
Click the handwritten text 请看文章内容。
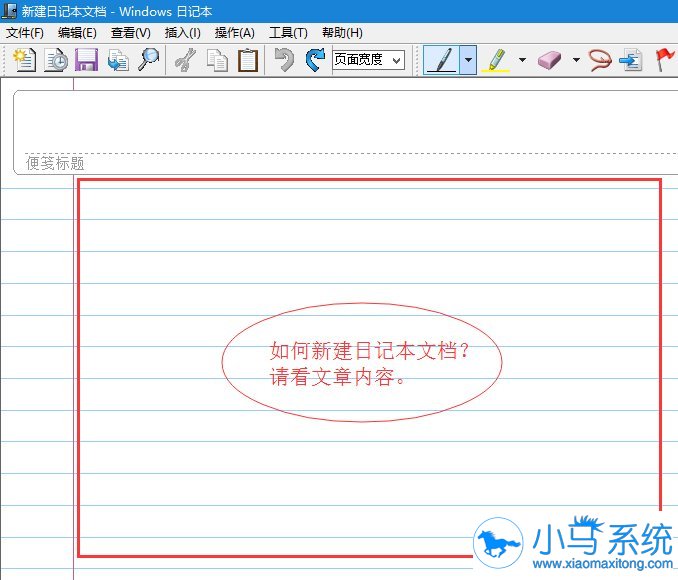337,377
